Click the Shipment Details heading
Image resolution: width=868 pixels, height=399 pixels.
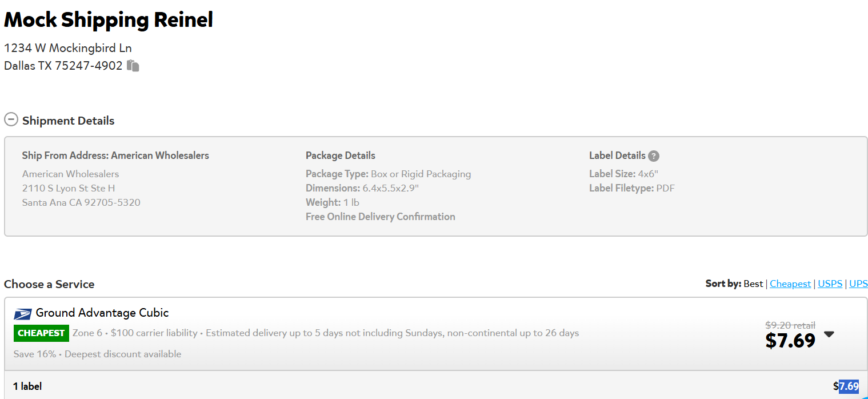tap(68, 121)
